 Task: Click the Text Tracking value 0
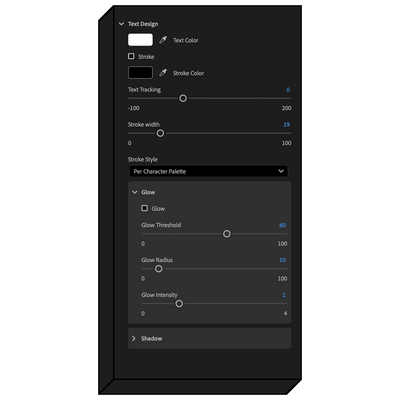[x=288, y=90]
